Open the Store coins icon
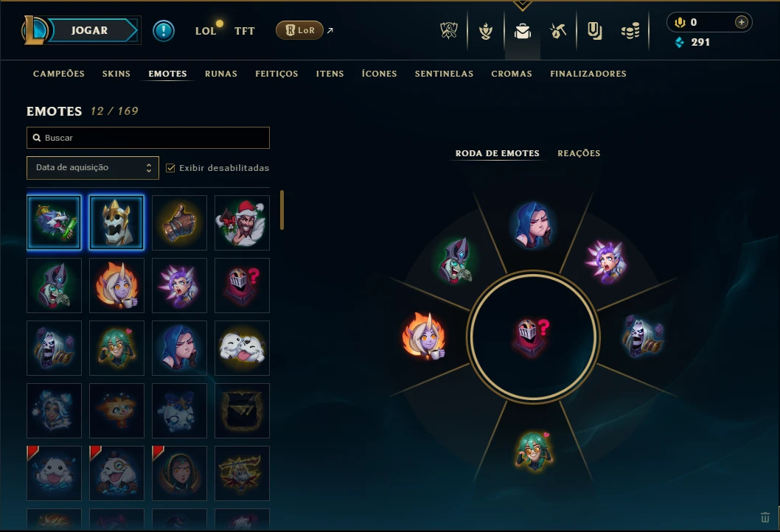This screenshot has height=532, width=780. click(x=630, y=32)
